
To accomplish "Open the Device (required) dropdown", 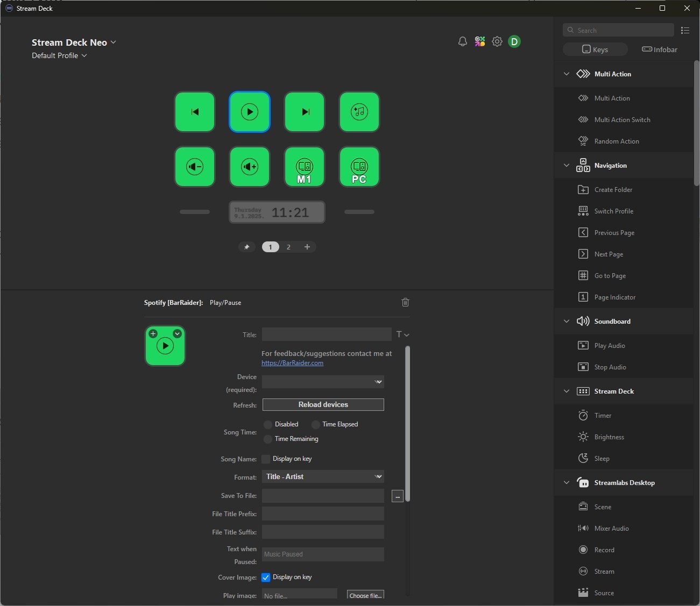I will tap(323, 382).
